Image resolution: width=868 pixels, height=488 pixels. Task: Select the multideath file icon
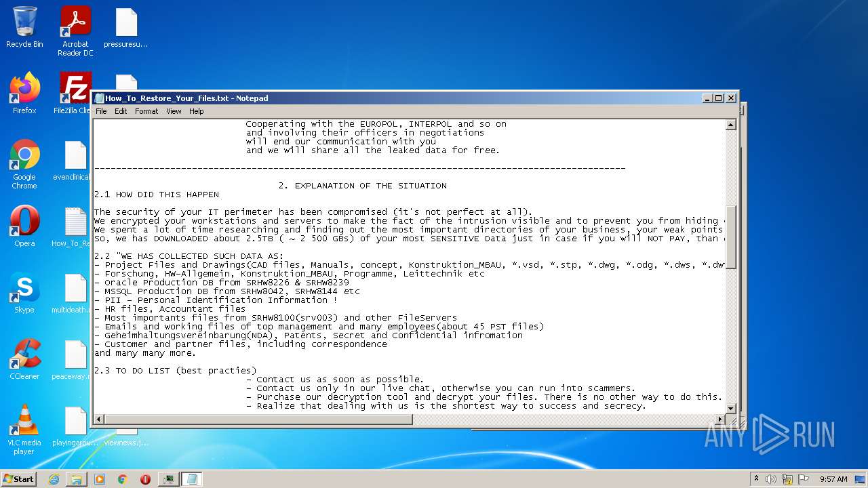(x=73, y=293)
